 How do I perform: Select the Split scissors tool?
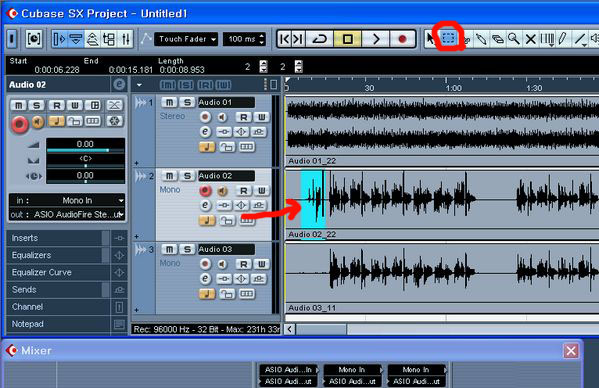pyautogui.click(x=466, y=39)
